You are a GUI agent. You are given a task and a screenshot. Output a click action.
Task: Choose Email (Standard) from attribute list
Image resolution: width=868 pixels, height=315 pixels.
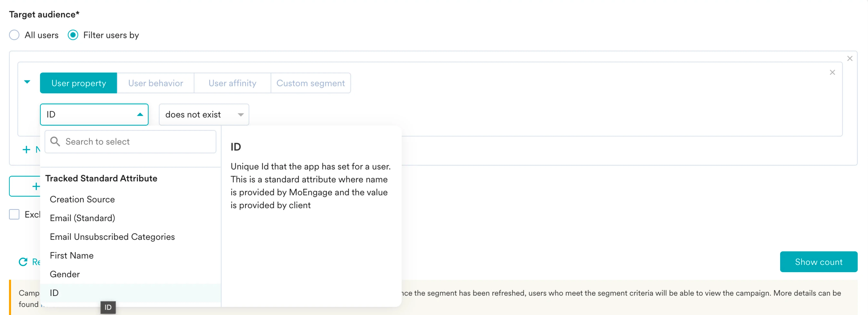click(82, 218)
